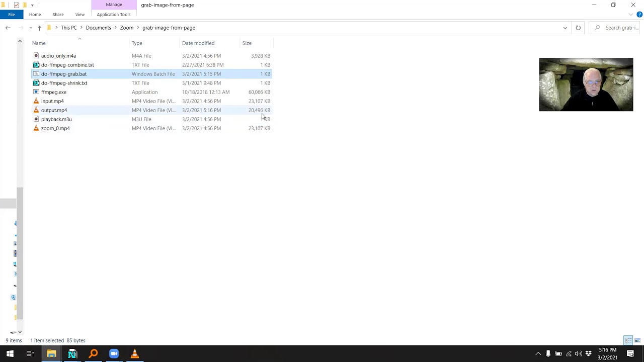This screenshot has width=644, height=362.
Task: Click the playback.m3u file name
Action: (56, 119)
